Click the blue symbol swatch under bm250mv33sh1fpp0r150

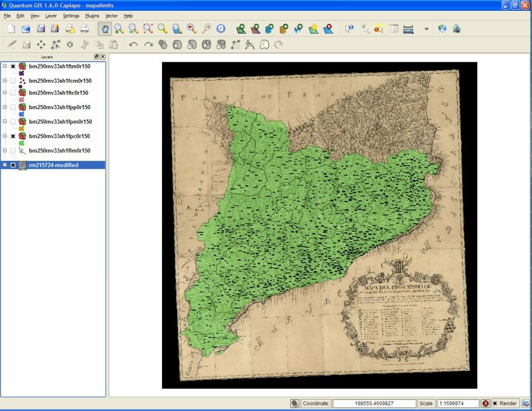(22, 114)
